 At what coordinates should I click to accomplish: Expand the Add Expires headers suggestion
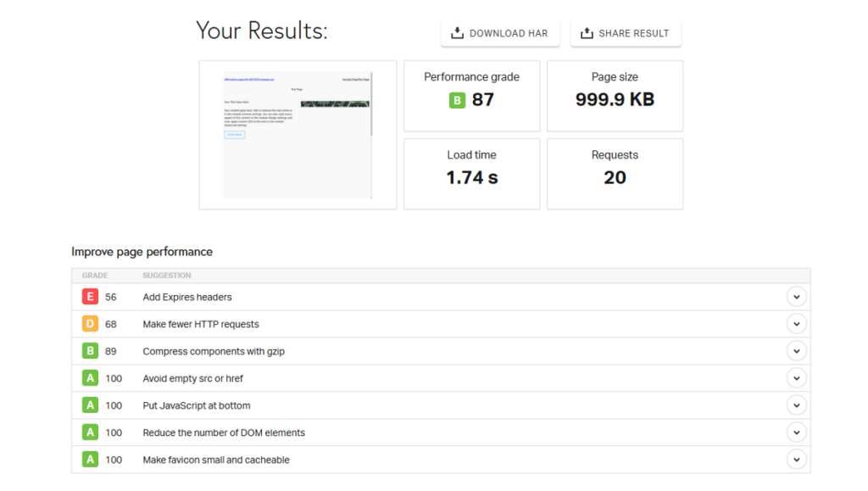coord(797,297)
